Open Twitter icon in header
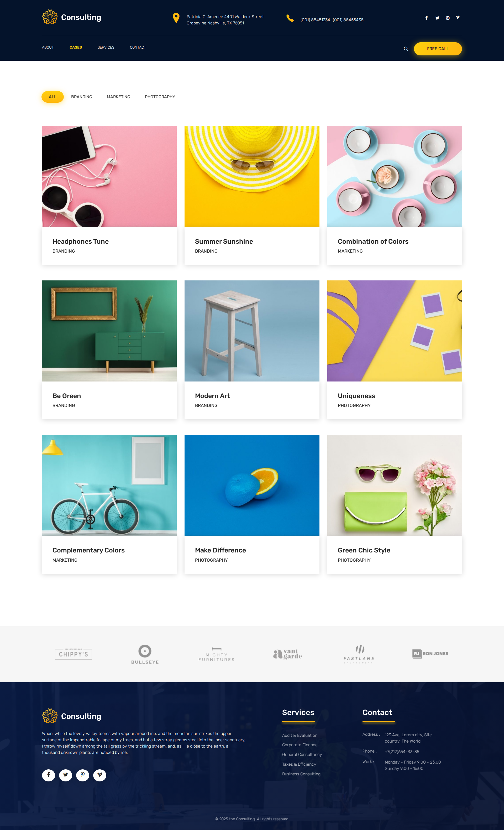The width and height of the screenshot is (504, 830). pos(437,18)
